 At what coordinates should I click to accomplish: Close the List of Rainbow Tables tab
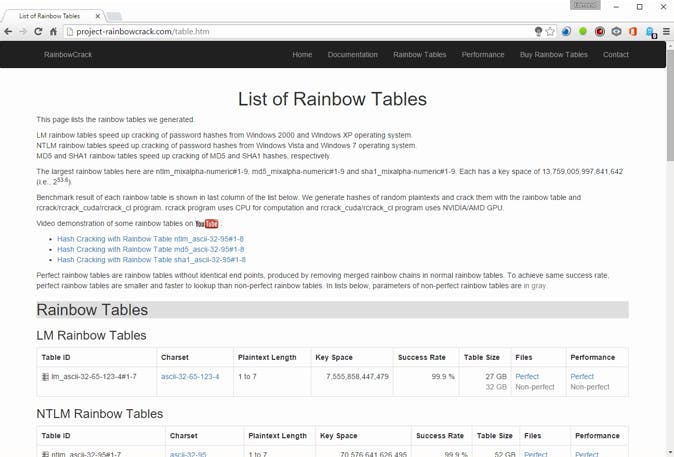pos(98,16)
